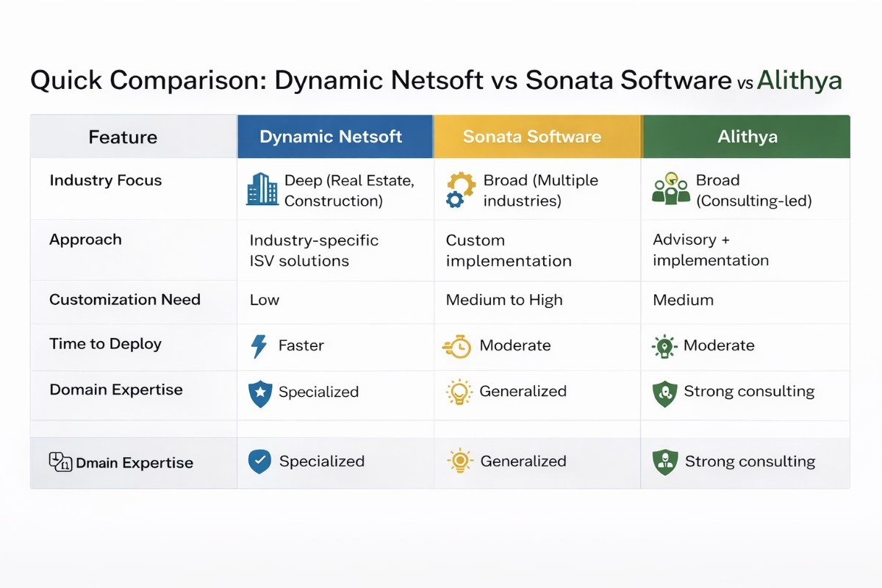Click the Advisory + implementation cell
The image size is (882, 588).
[x=710, y=251]
